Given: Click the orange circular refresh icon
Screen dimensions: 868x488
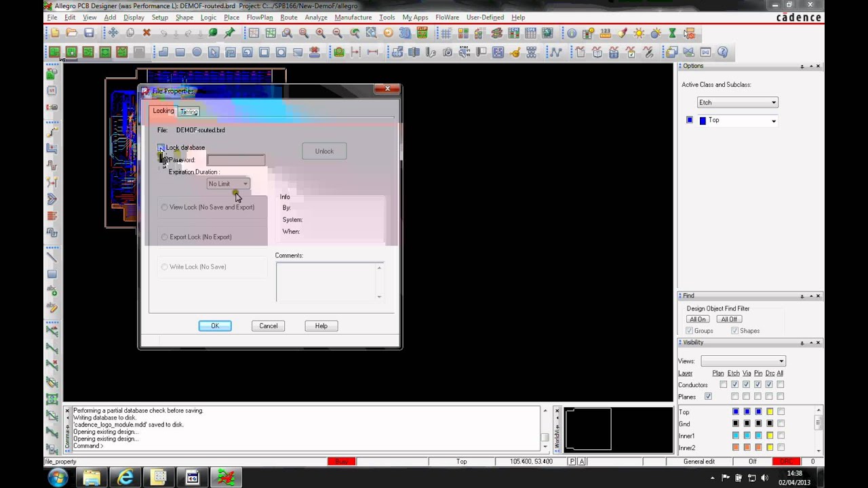Looking at the screenshot, I should (388, 33).
